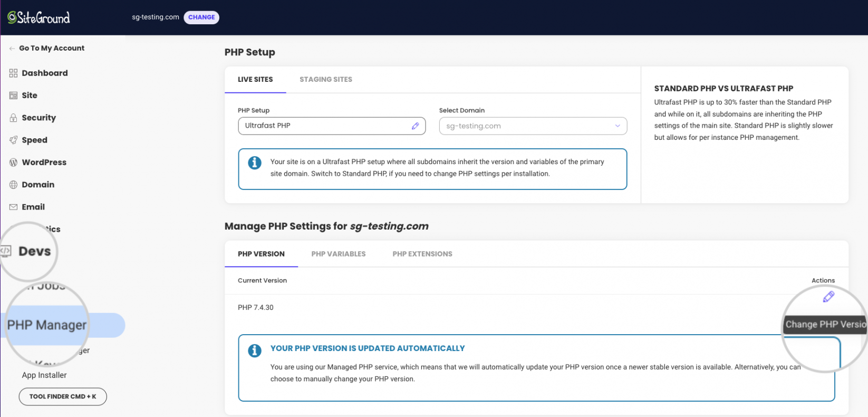Switch to the Live Sites tab
This screenshot has width=868, height=417.
coord(255,80)
